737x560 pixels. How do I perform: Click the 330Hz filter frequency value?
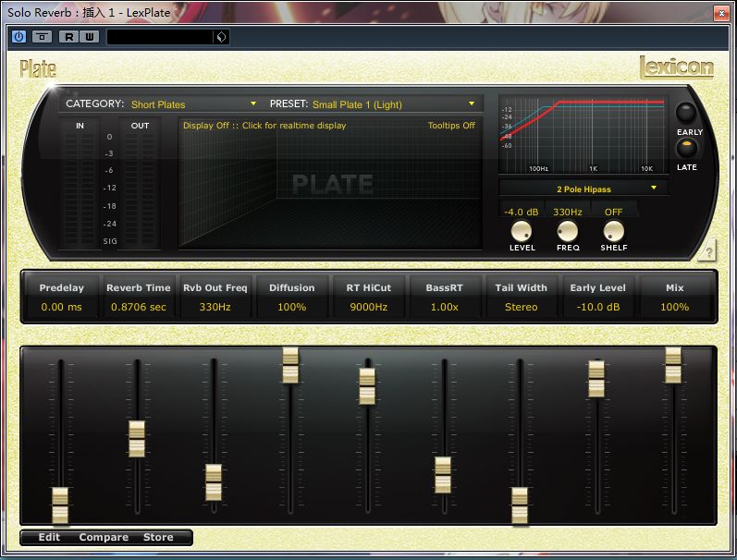pyautogui.click(x=568, y=212)
